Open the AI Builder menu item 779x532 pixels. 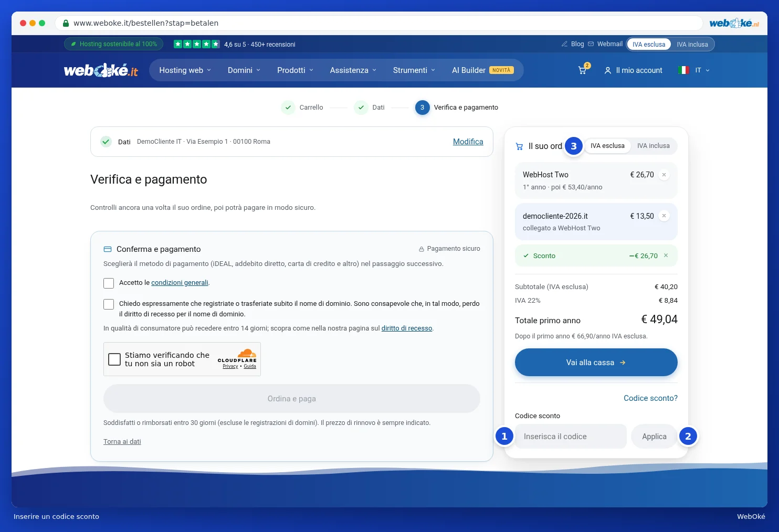pos(482,70)
